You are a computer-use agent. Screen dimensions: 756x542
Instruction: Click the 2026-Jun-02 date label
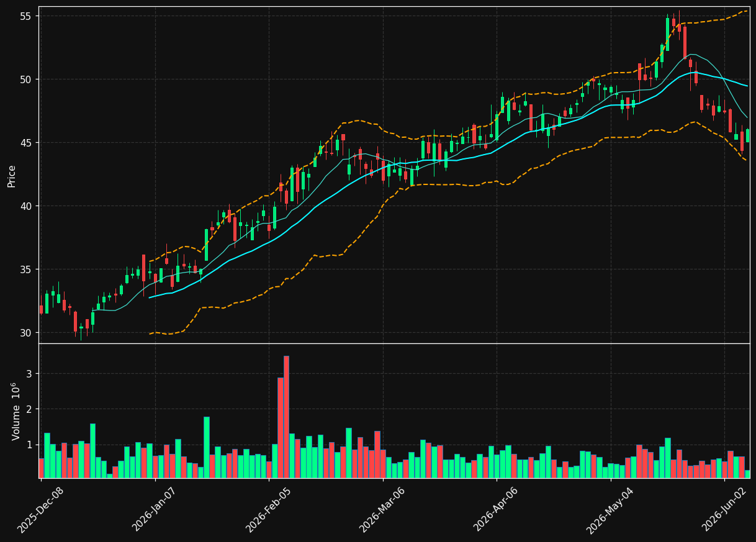click(724, 510)
